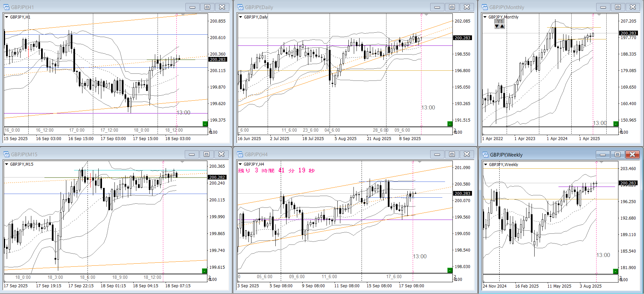
Task: Click the GBPJPY,M15 window chart icon
Action: [6, 154]
